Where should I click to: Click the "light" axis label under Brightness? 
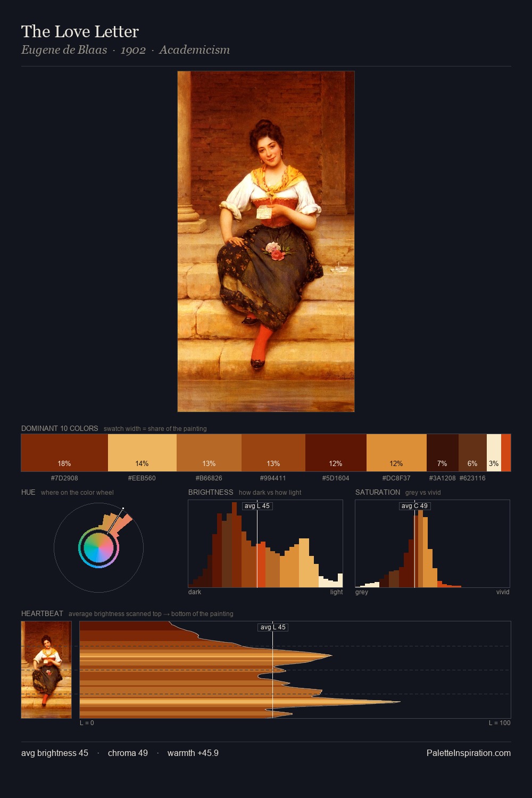tap(336, 592)
